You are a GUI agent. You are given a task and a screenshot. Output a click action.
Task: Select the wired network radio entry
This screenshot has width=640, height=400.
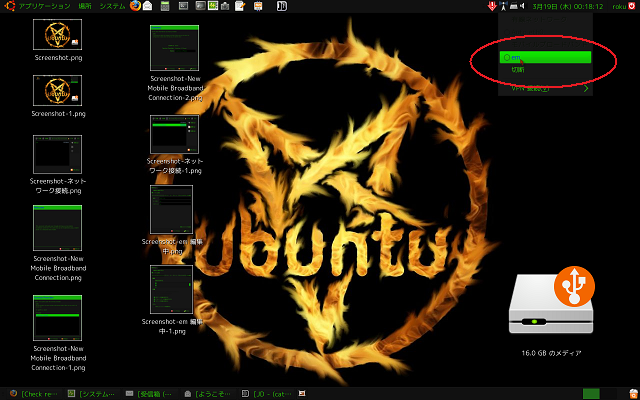[x=545, y=31]
